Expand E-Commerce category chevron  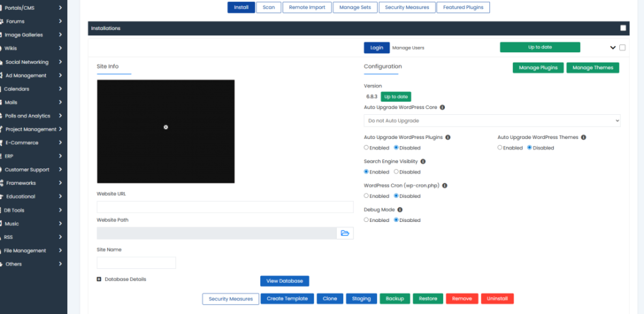(x=60, y=142)
